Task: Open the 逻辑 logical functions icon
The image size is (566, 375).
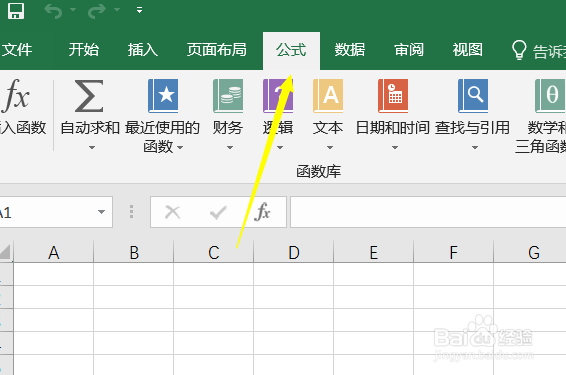Action: point(278,96)
